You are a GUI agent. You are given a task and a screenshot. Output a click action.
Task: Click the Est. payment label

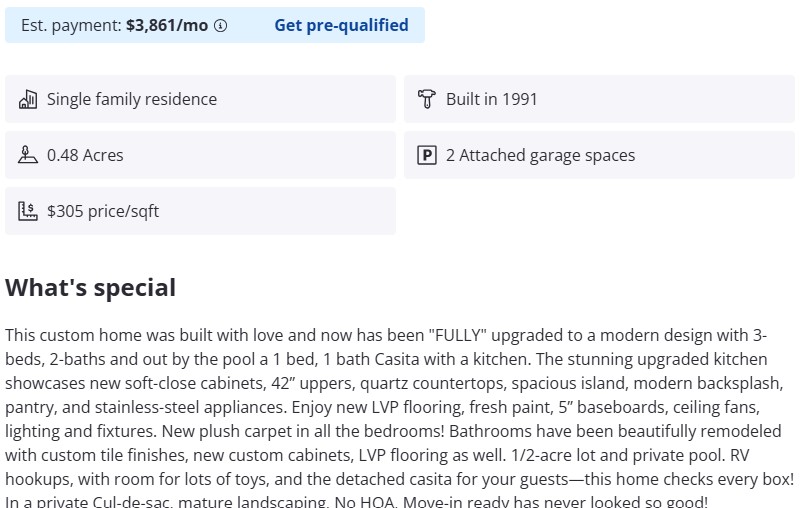71,26
